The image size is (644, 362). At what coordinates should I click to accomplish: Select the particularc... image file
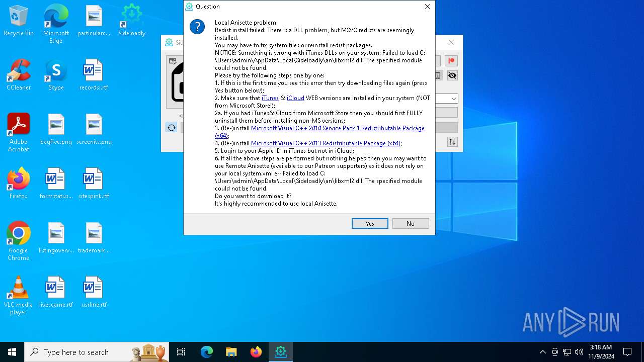[x=94, y=21]
